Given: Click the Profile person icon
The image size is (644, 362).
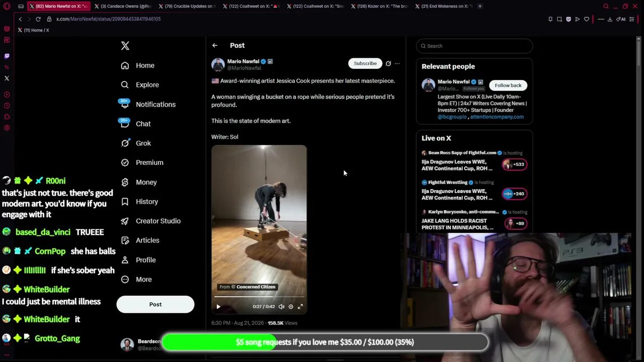Looking at the screenshot, I should coord(125,260).
